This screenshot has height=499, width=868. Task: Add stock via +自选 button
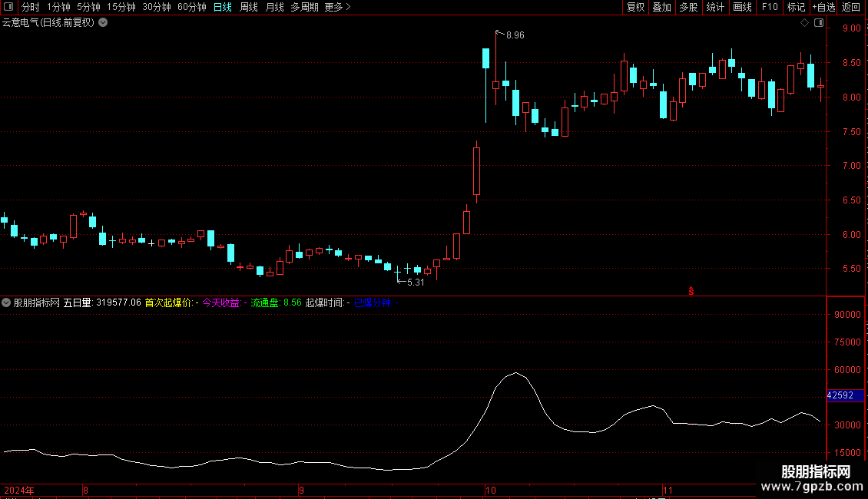823,7
